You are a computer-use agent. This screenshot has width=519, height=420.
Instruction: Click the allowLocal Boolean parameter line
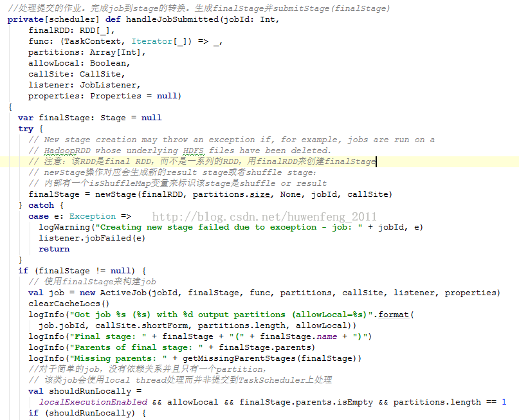click(x=78, y=63)
